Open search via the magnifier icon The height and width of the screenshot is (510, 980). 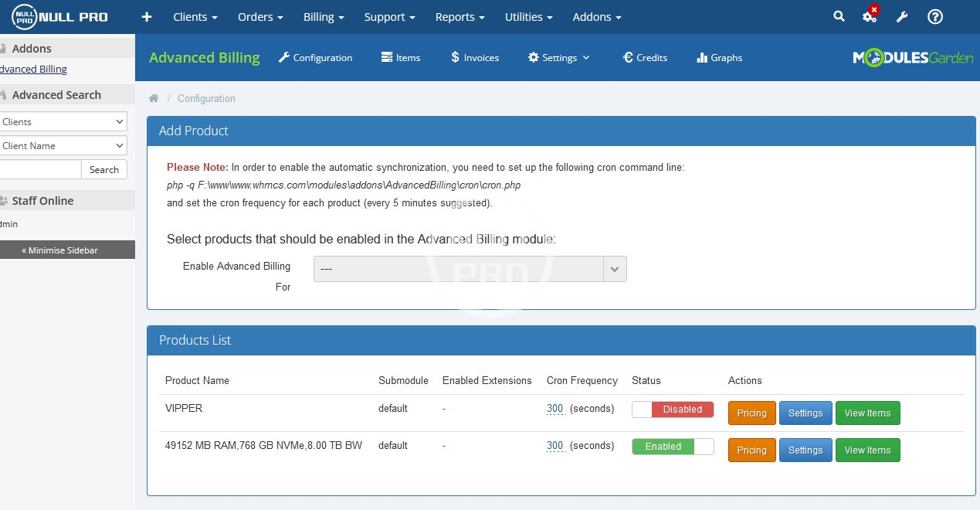pos(839,16)
